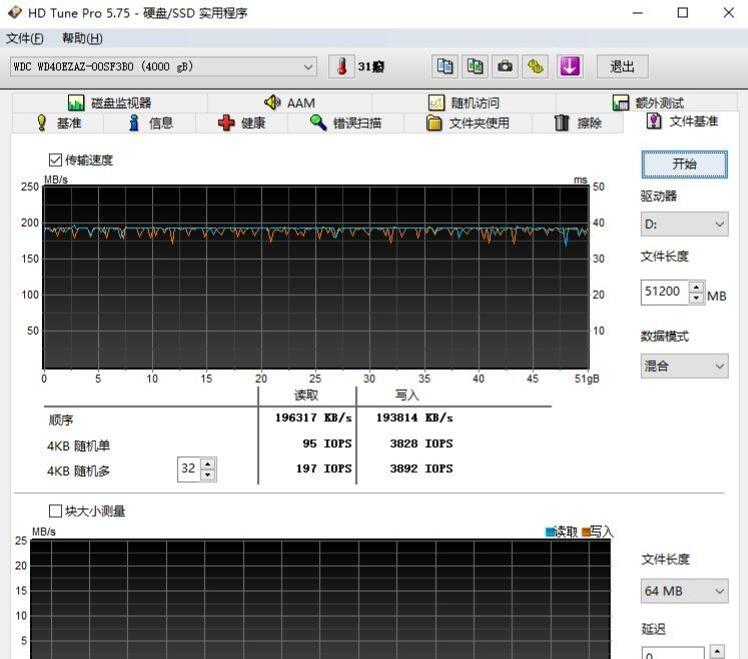
Task: Switch to the AAM tab
Action: (x=290, y=103)
